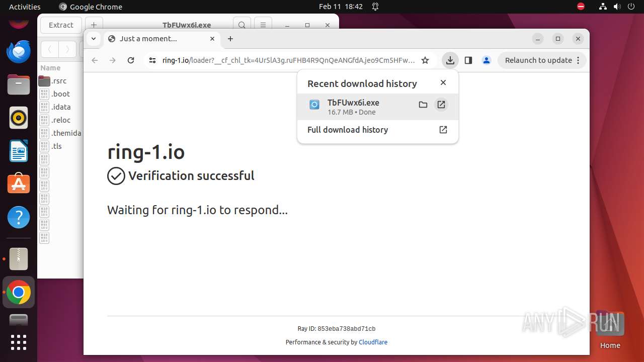Sort archive list by Name column
Screen dimensions: 644x362
[x=50, y=68]
